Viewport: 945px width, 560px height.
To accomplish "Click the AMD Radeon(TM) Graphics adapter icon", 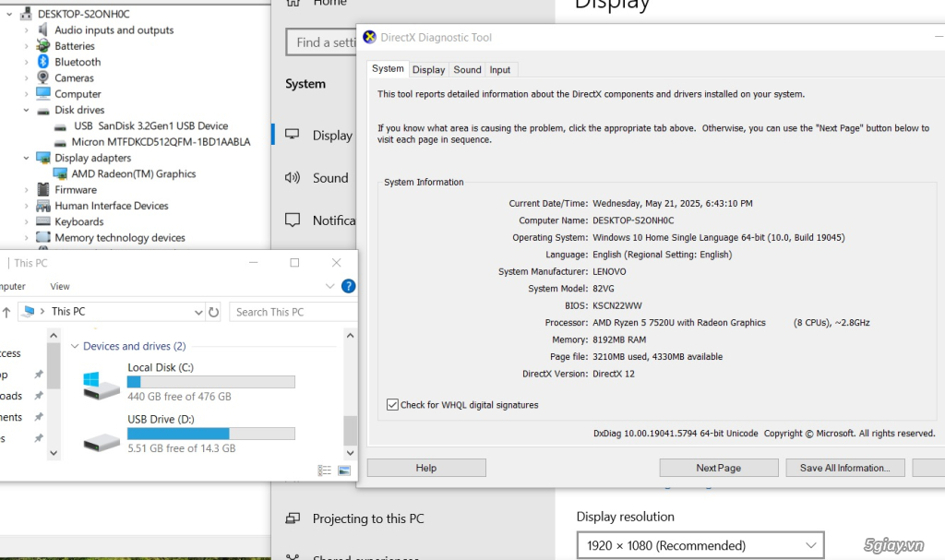I will (60, 173).
